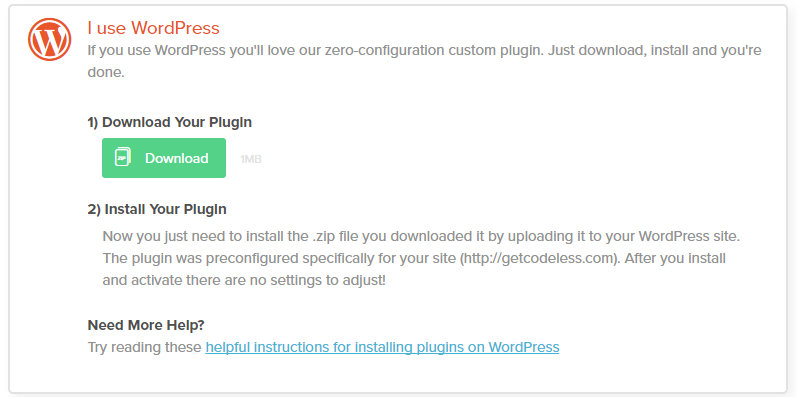Click the 1MB file size label
The image size is (797, 397).
251,159
